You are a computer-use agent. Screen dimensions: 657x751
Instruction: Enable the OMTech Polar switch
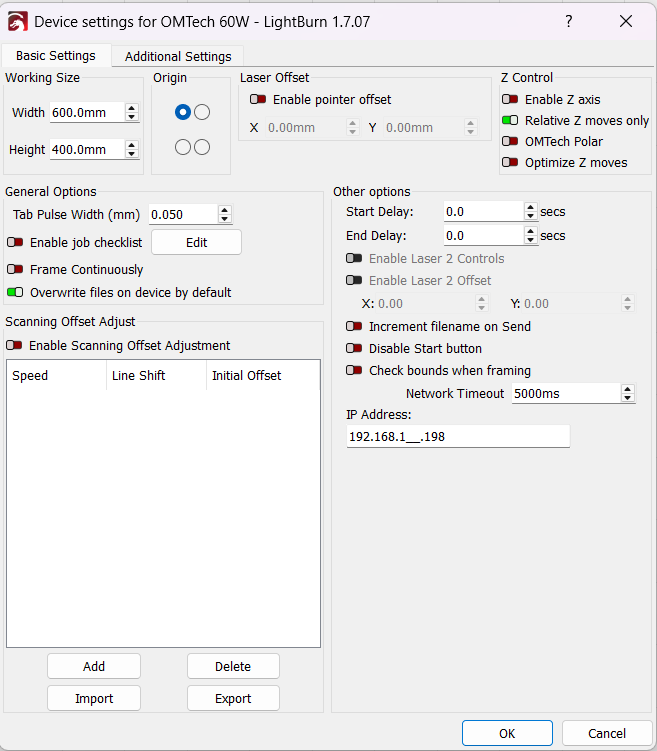[x=510, y=141]
